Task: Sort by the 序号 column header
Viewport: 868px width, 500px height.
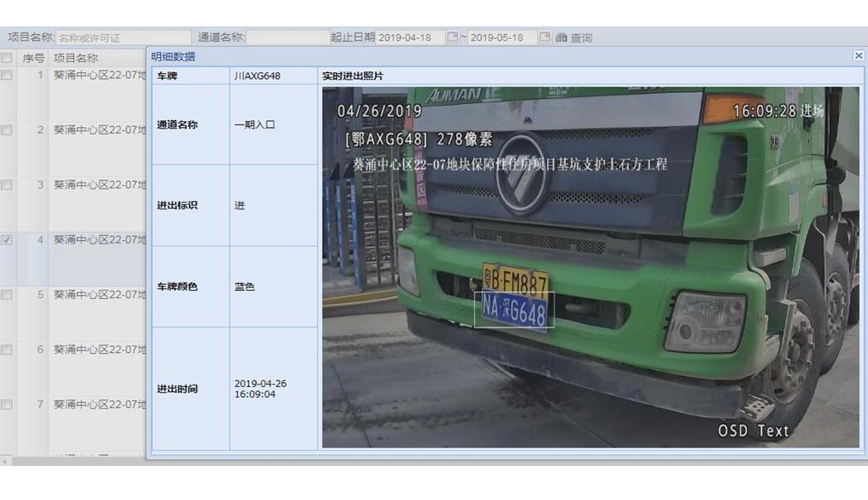Action: [32, 57]
